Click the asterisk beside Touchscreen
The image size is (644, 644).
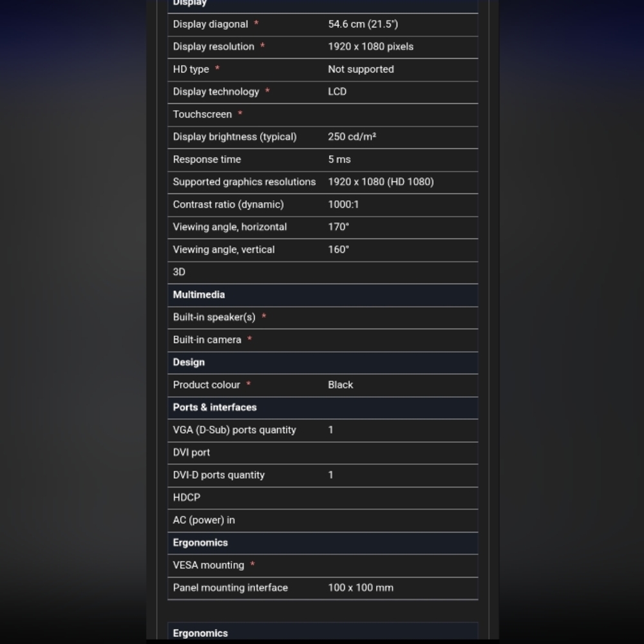tap(240, 113)
